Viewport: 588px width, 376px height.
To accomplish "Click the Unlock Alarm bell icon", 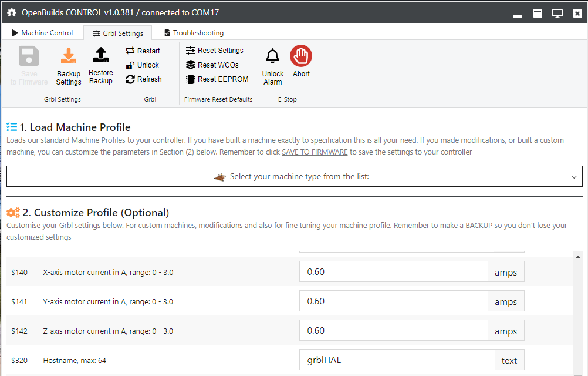I will (272, 57).
